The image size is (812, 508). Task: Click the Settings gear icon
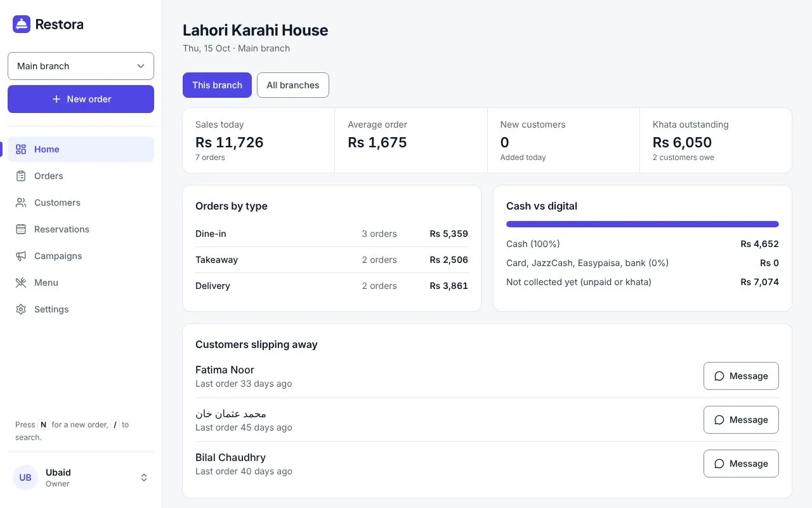[x=21, y=309]
